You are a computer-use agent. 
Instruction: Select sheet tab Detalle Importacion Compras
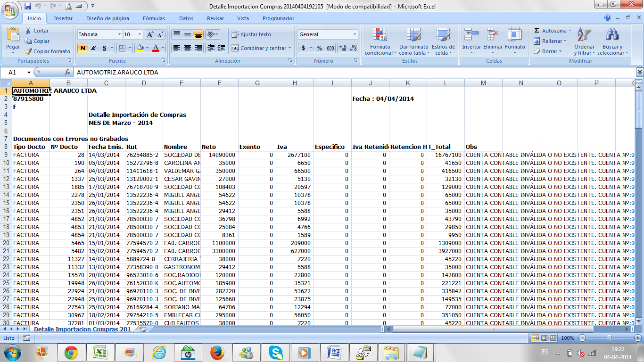83,329
